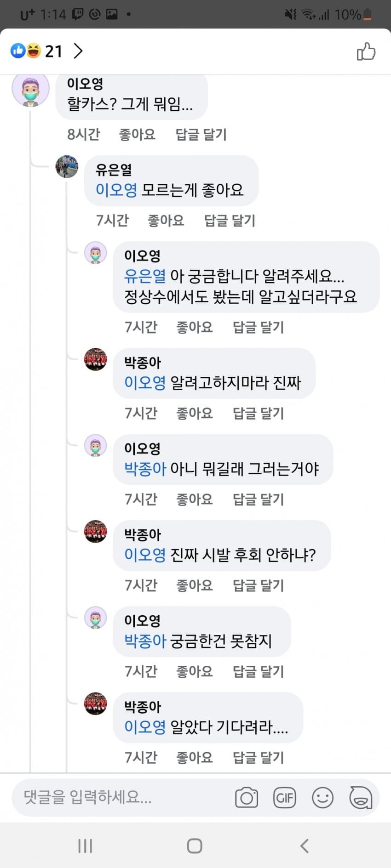
Task: Tap the thumbs-up like icon at top right
Action: click(366, 51)
